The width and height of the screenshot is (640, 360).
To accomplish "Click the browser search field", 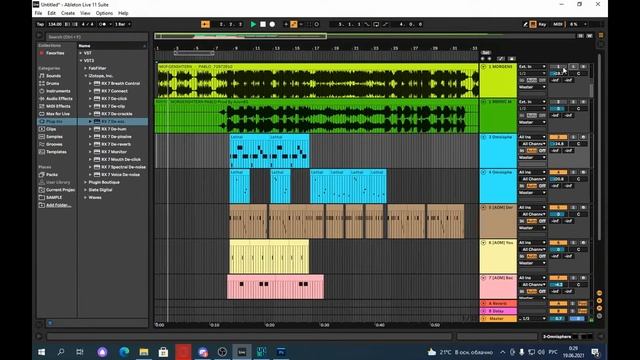I will (x=96, y=37).
